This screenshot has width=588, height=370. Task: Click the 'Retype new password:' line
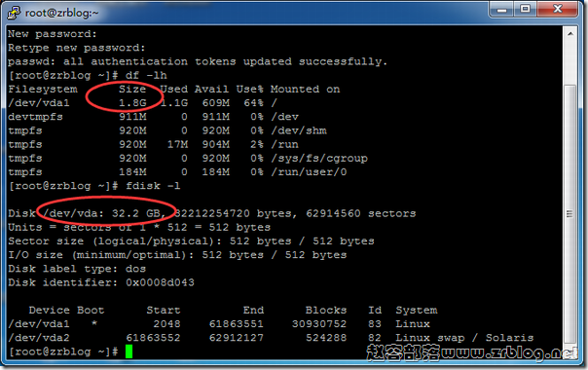77,48
